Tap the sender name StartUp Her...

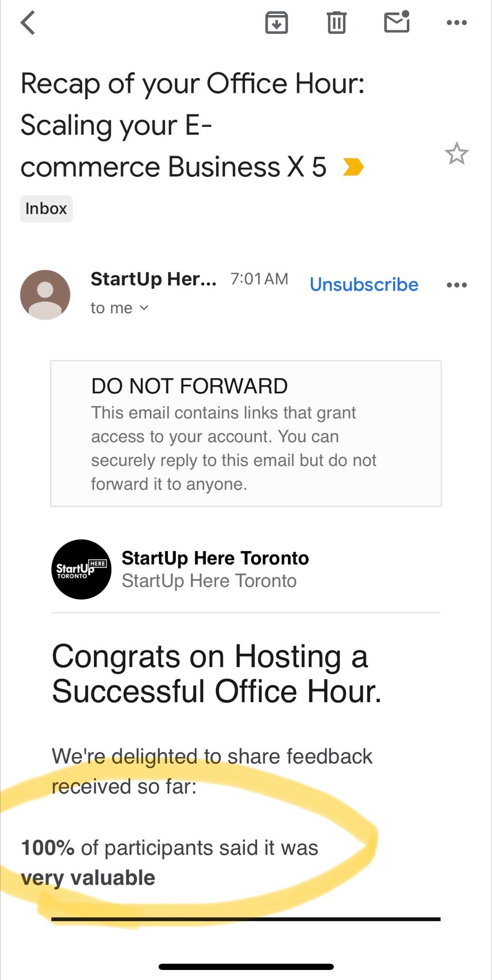(x=153, y=279)
